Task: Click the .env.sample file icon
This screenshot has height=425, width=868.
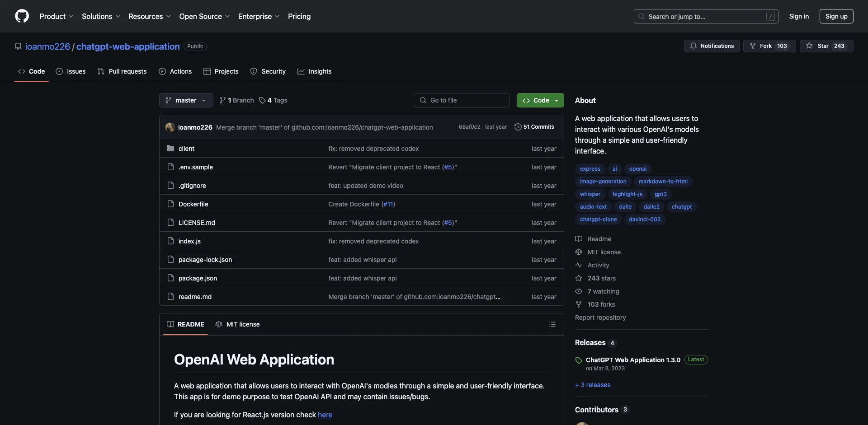Action: tap(170, 167)
